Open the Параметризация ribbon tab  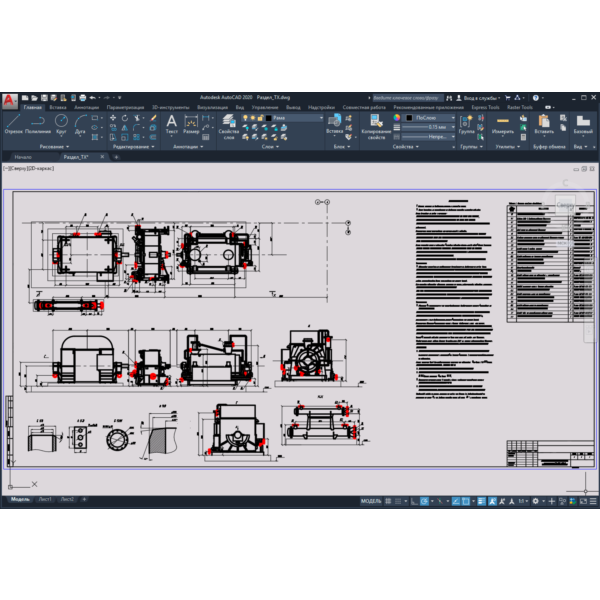(125, 108)
